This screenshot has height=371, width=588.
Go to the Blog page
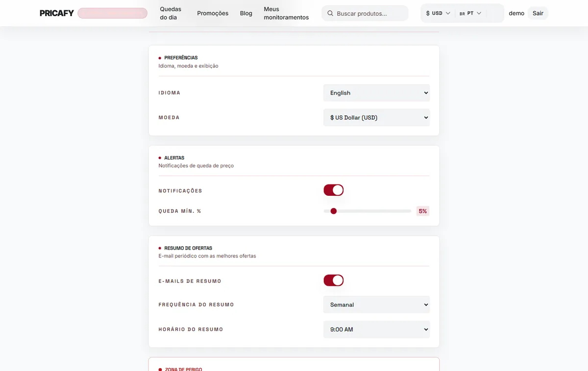[246, 13]
